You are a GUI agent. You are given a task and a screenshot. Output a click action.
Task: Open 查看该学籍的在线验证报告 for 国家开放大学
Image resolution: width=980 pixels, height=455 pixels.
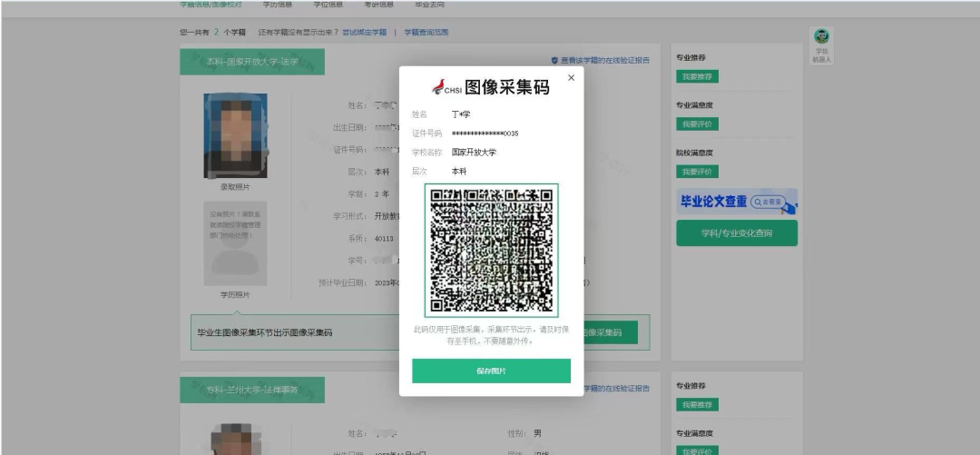coord(604,60)
